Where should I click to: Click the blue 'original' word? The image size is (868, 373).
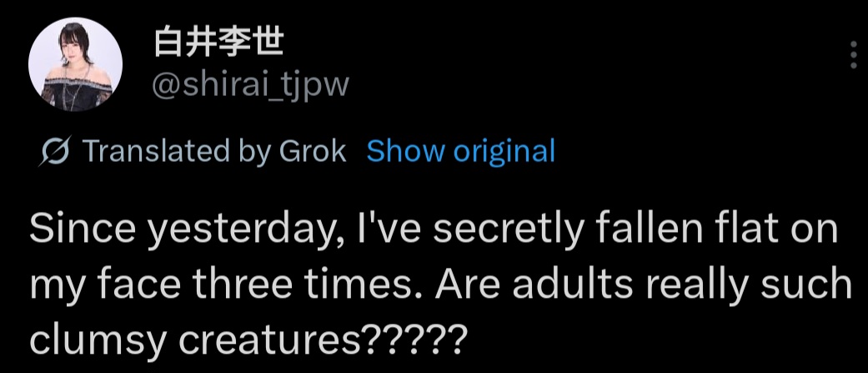(x=504, y=151)
